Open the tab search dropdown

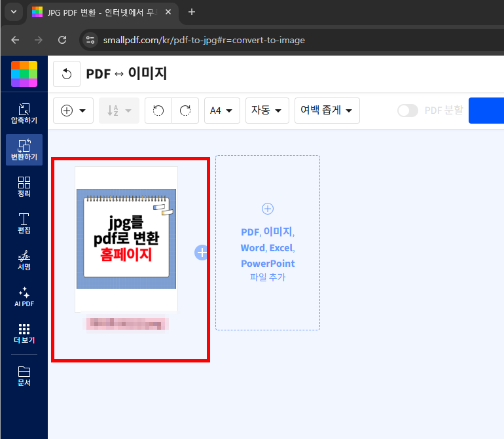click(14, 12)
